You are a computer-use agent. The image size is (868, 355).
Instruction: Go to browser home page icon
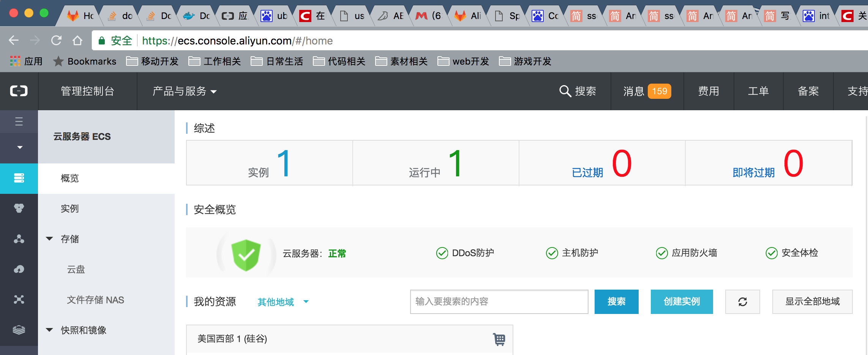click(77, 40)
